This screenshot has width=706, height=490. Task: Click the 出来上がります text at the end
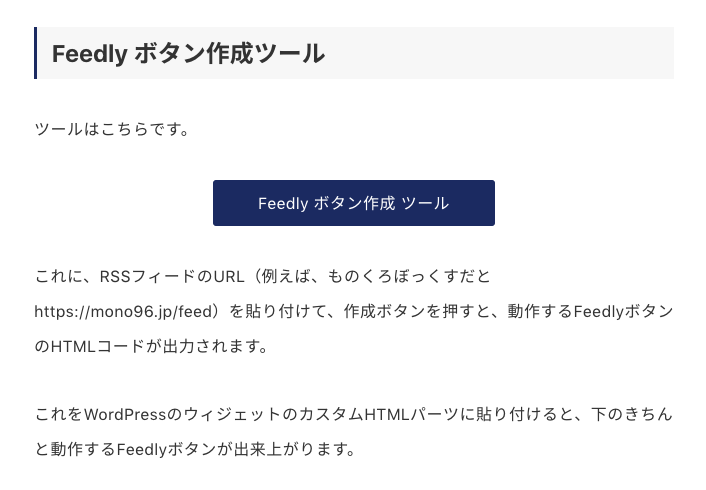305,449
